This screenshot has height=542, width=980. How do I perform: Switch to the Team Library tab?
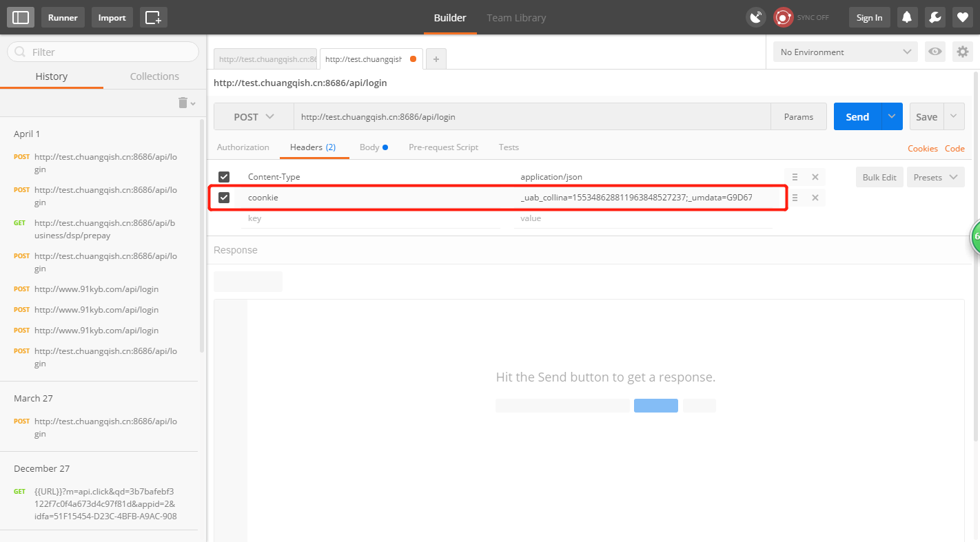[516, 18]
